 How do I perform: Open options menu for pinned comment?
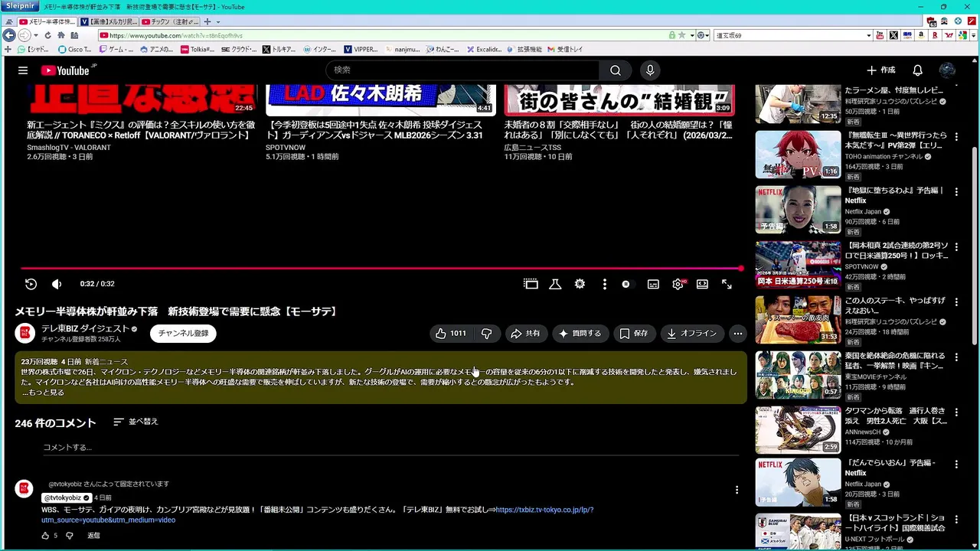click(737, 490)
